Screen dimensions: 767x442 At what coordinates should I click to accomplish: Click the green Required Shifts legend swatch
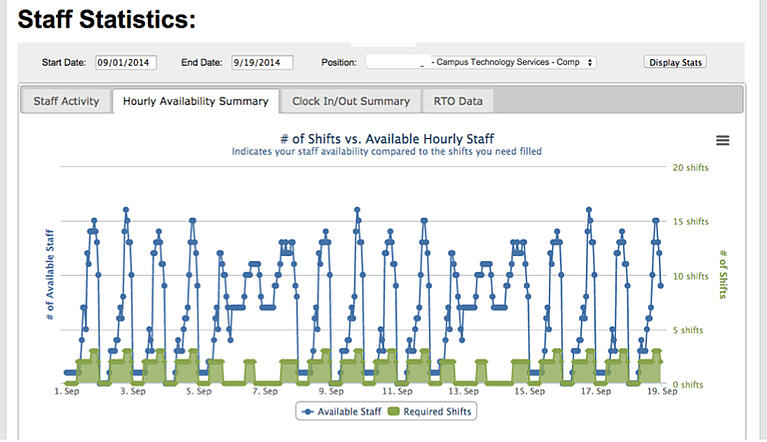point(393,411)
